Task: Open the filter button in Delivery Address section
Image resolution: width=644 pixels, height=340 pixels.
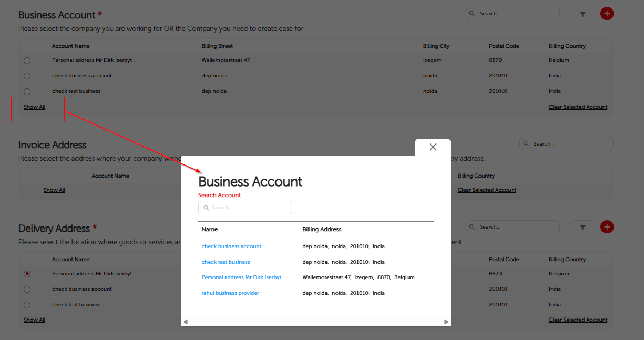Action: 582,228
